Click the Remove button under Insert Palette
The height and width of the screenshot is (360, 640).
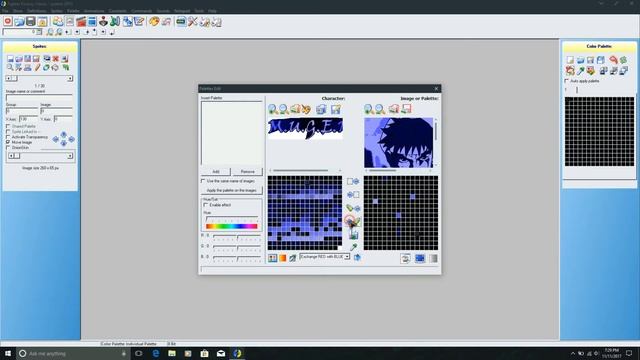pos(247,172)
